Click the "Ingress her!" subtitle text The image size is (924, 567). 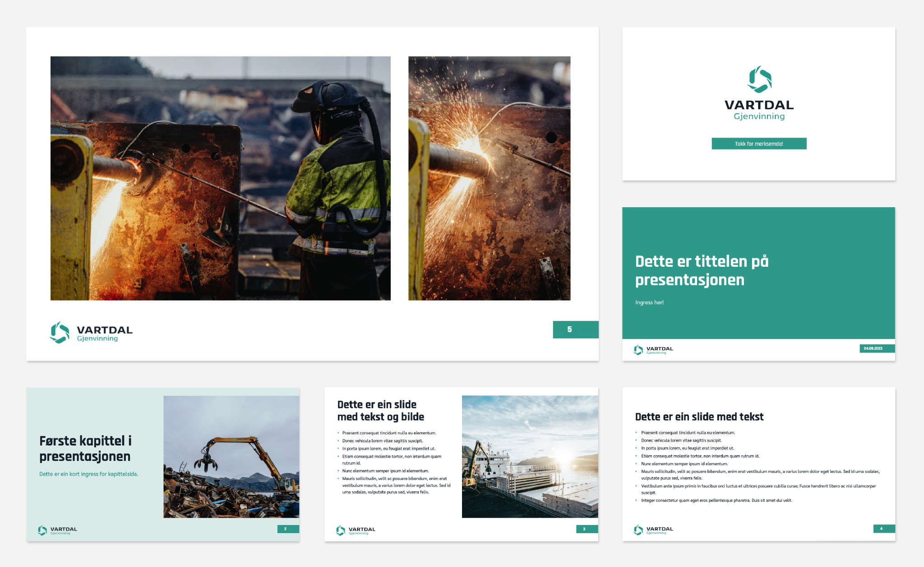coord(649,302)
